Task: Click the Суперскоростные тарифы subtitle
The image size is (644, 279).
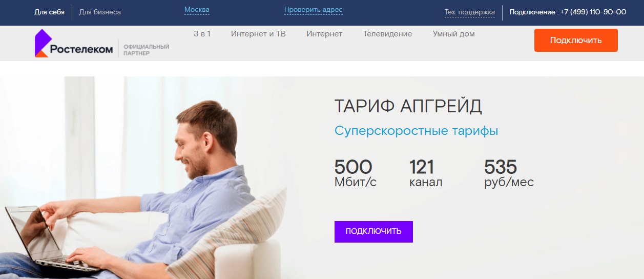Action: (416, 131)
